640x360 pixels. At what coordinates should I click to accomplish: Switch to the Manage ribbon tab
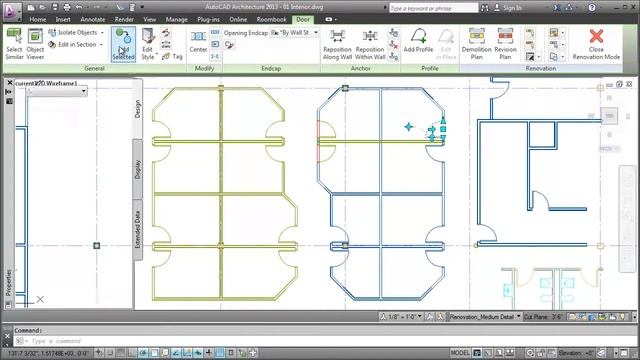point(176,19)
